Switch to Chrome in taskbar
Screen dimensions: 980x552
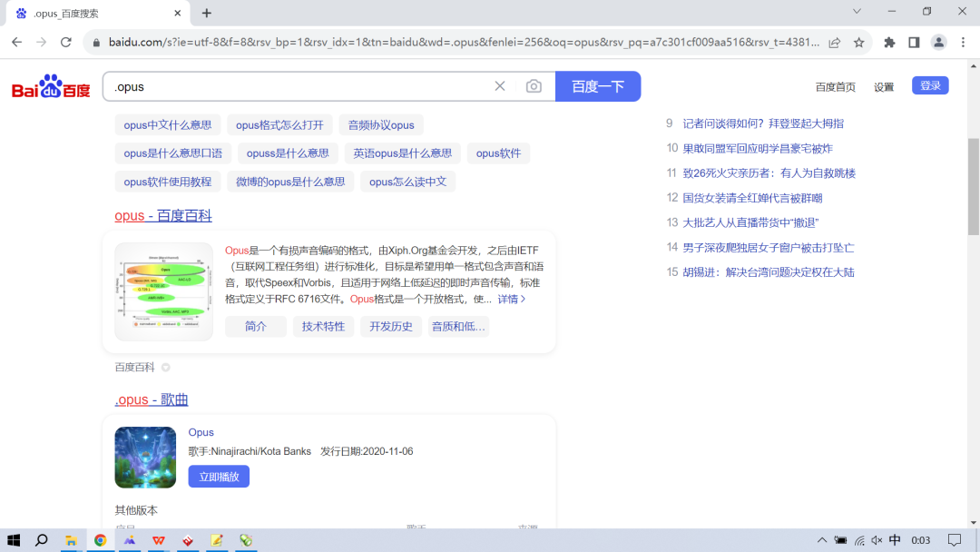coord(100,540)
